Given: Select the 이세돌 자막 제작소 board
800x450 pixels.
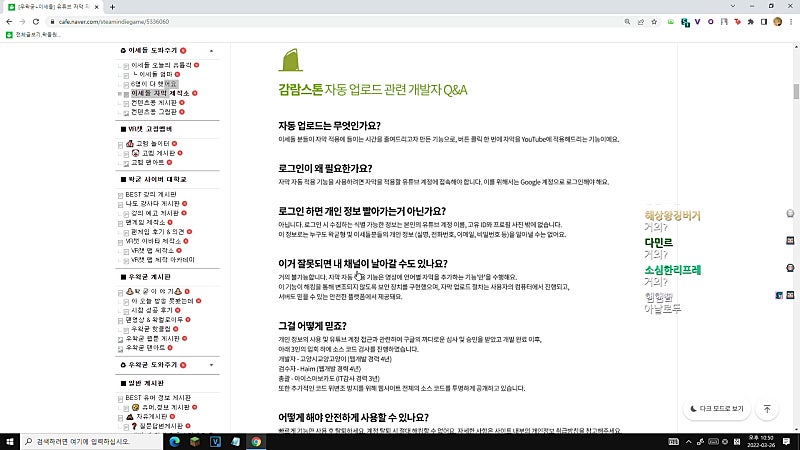Looking at the screenshot, I should [x=160, y=93].
